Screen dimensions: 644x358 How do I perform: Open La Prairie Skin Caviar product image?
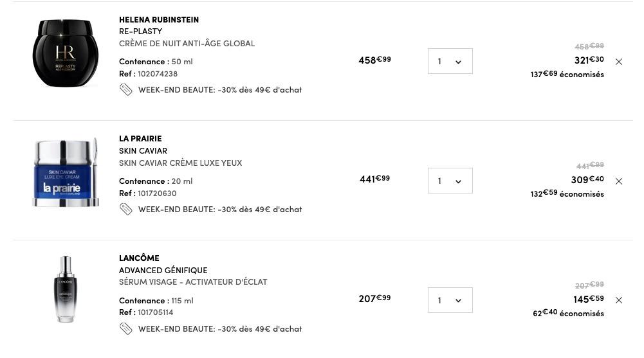coord(66,172)
